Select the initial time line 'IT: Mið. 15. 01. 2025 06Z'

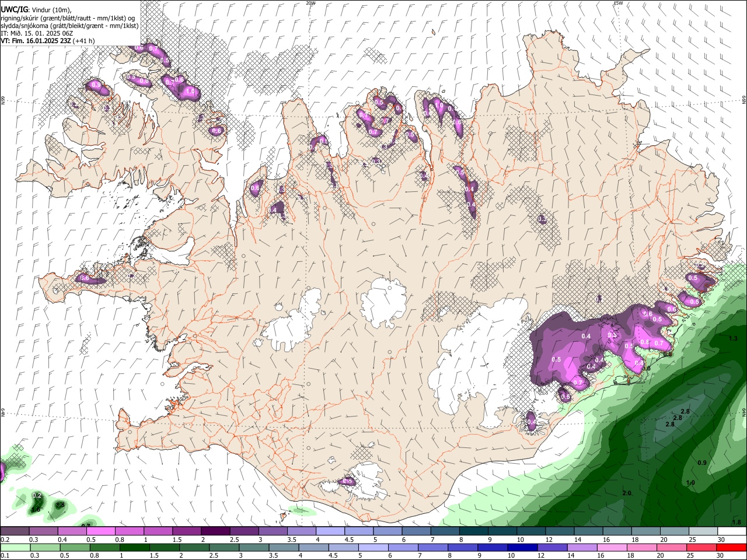(x=37, y=33)
